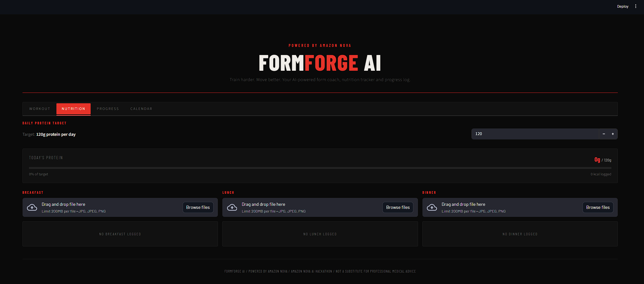
Task: Click the 'NO DINNER LOGGED' text
Action: (520, 234)
